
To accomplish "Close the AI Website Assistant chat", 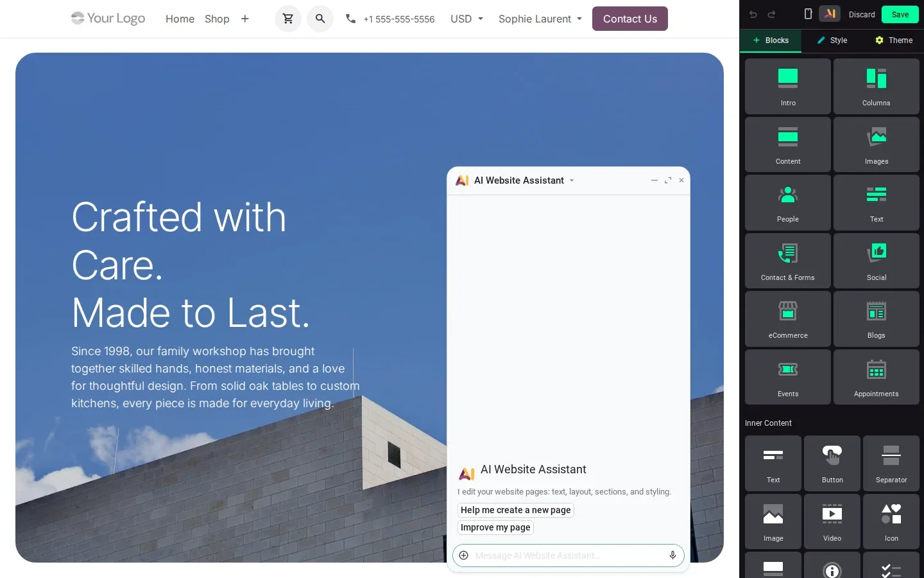I will [x=681, y=180].
